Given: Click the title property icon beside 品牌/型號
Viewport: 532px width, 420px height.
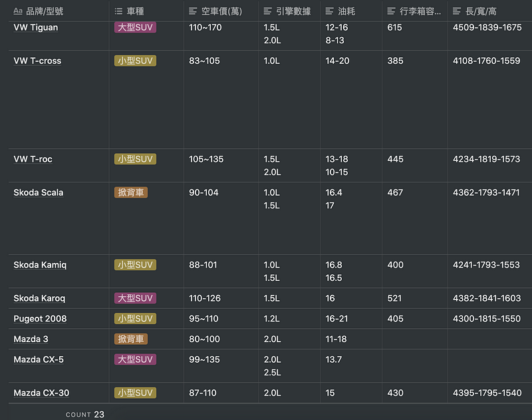Looking at the screenshot, I should point(18,11).
